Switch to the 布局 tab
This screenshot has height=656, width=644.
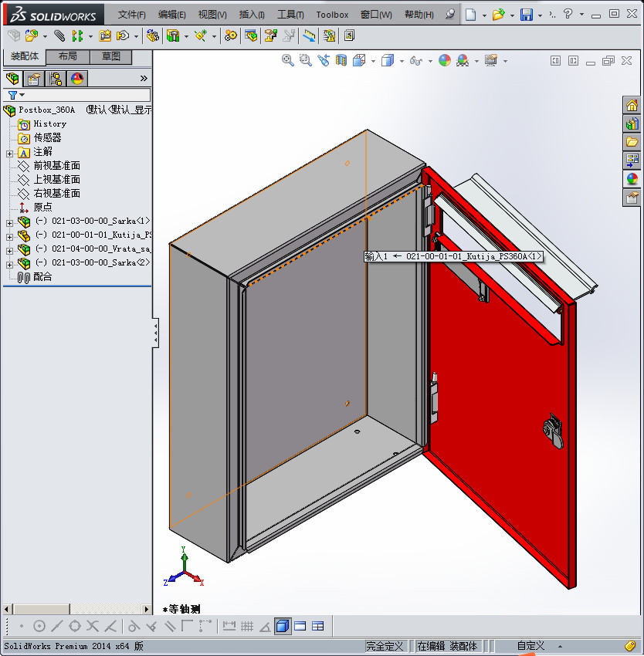66,56
